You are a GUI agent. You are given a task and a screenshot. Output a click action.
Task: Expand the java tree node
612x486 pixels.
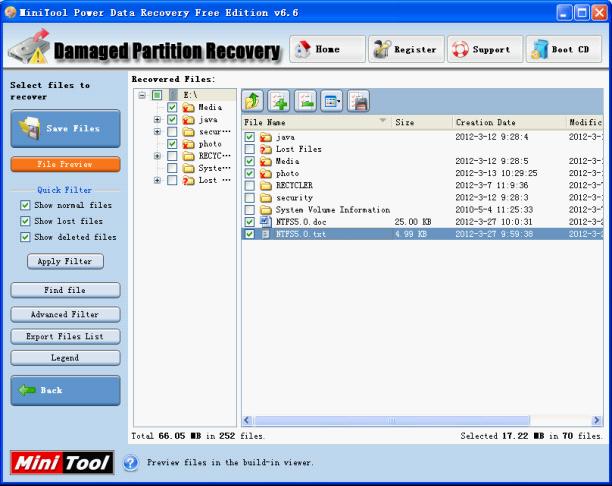point(157,119)
